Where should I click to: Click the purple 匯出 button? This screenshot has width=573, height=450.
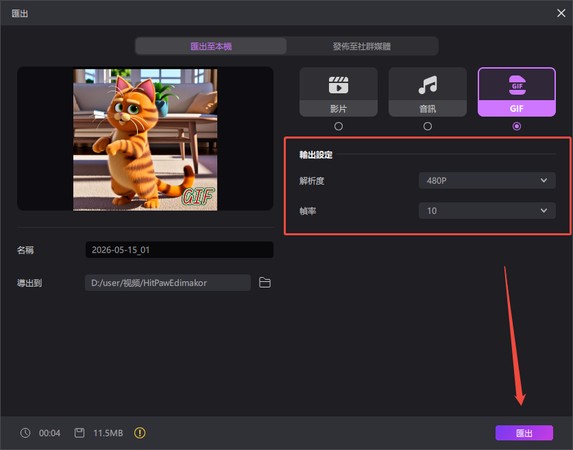pos(524,433)
